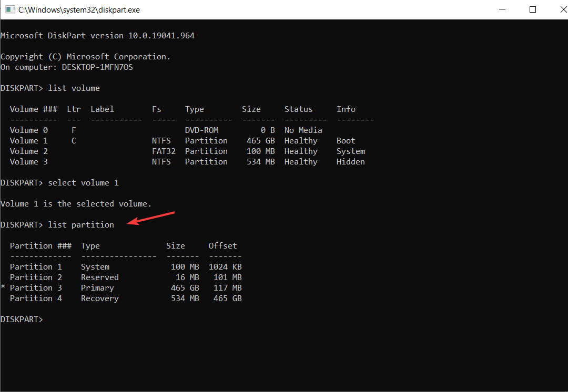Image resolution: width=568 pixels, height=392 pixels.
Task: Click the 'Primary' partition type
Action: click(x=97, y=287)
